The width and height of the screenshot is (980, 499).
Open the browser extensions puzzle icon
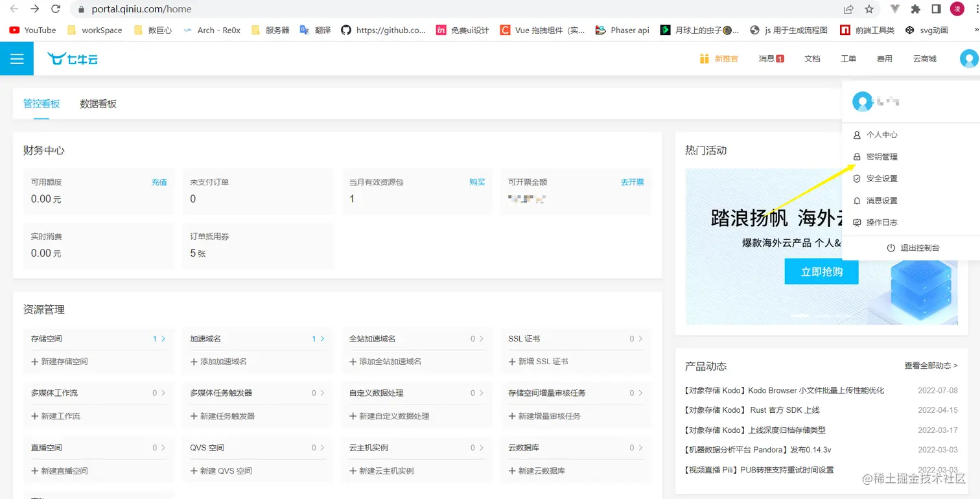pos(916,9)
